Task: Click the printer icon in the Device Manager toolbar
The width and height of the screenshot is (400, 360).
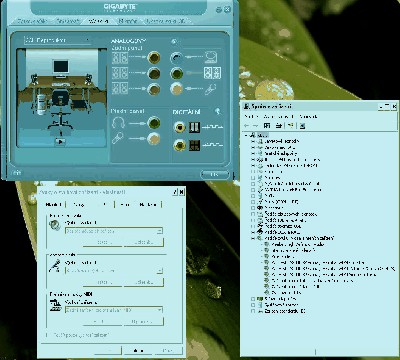Action: pos(278,126)
